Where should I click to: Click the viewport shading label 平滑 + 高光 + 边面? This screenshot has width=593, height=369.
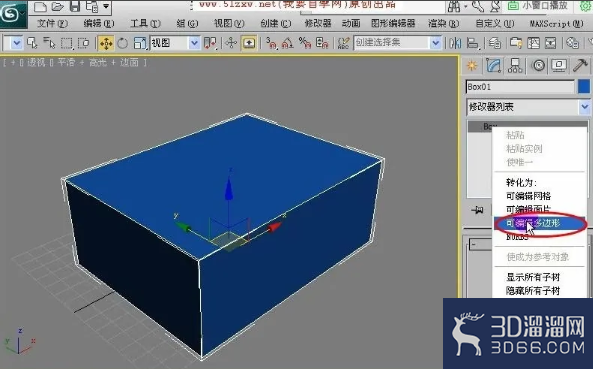pyautogui.click(x=98, y=62)
